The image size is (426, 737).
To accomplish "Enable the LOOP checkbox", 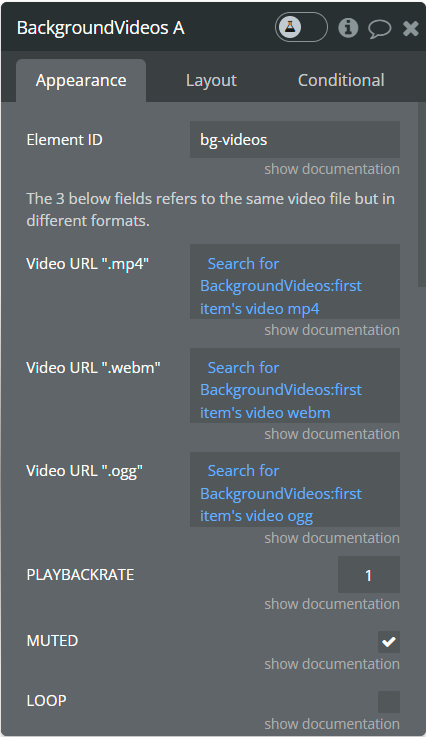I will (x=389, y=702).
